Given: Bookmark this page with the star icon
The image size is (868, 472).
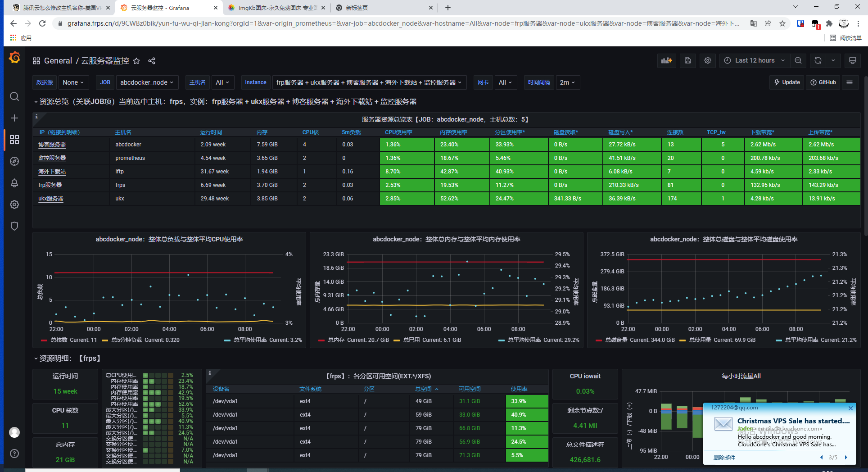Looking at the screenshot, I should 782,23.
